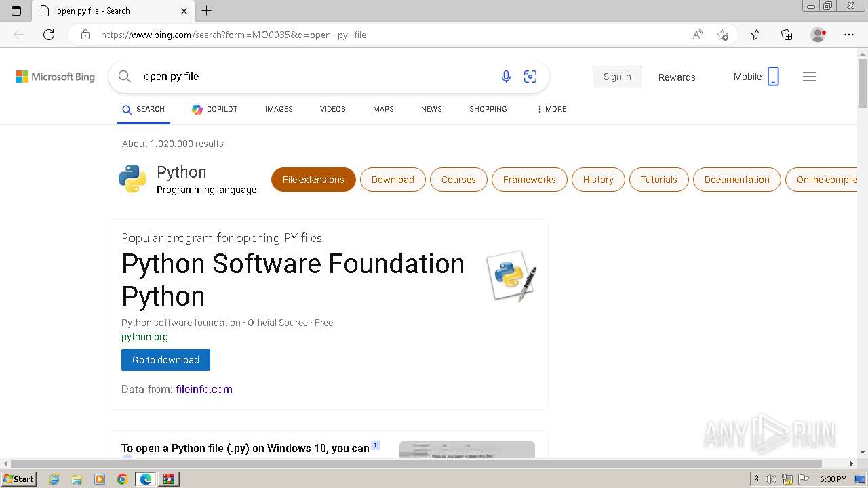This screenshot has height=488, width=868.
Task: Expand the MORE tabs dropdown
Action: click(551, 109)
